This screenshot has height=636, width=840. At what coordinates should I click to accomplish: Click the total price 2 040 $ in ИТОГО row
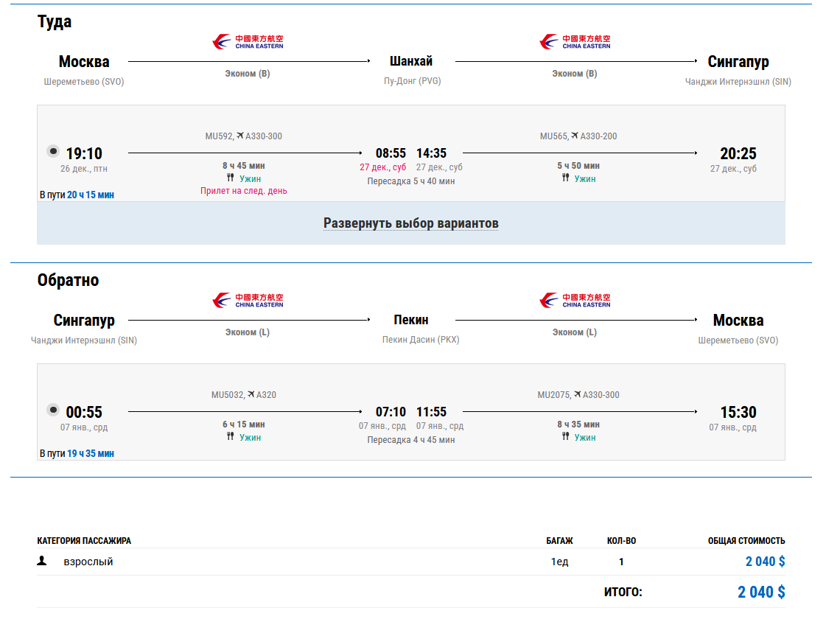pos(761,592)
